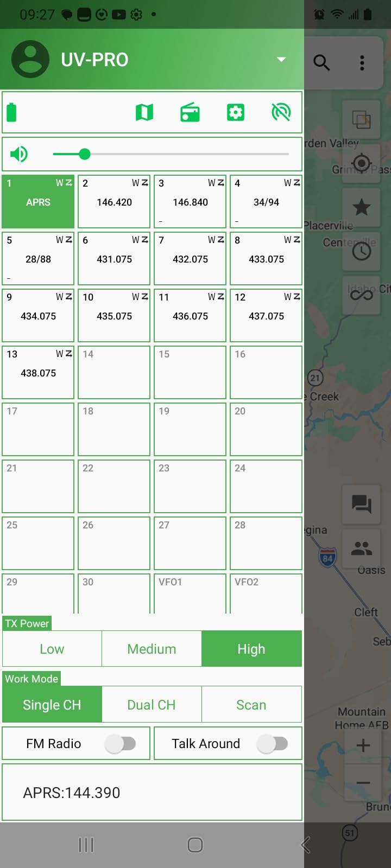Select Low TX power
This screenshot has width=391, height=868.
coord(52,649)
